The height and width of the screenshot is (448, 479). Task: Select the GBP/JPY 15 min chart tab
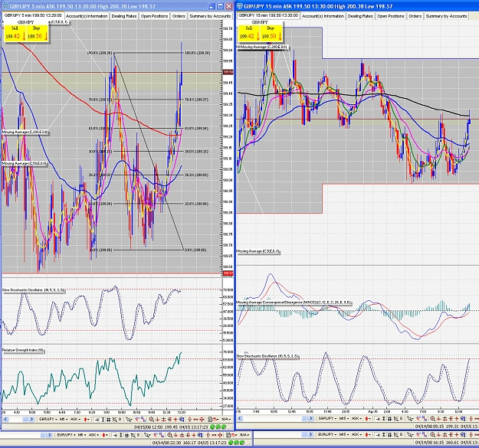[268, 15]
